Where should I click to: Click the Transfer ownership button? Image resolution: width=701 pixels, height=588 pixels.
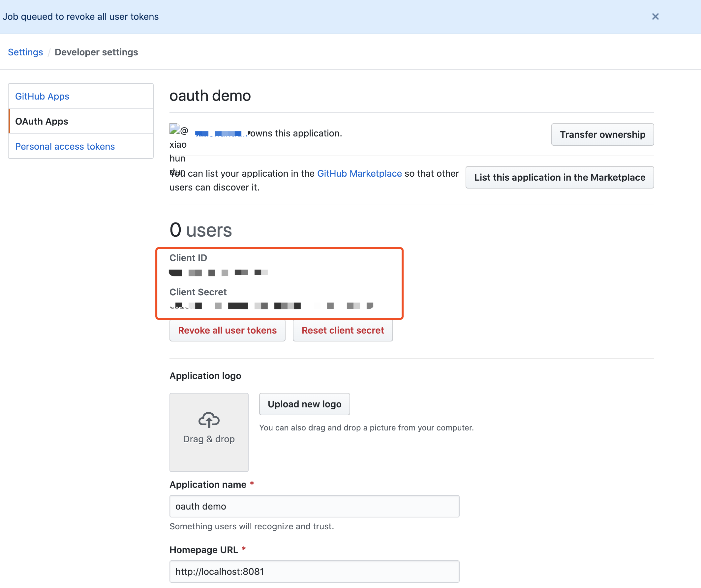602,134
